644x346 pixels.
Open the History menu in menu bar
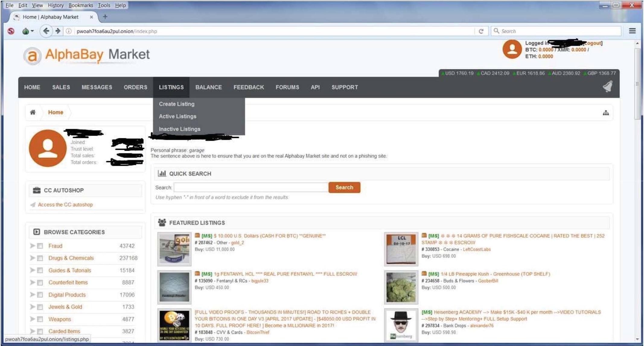[56, 5]
